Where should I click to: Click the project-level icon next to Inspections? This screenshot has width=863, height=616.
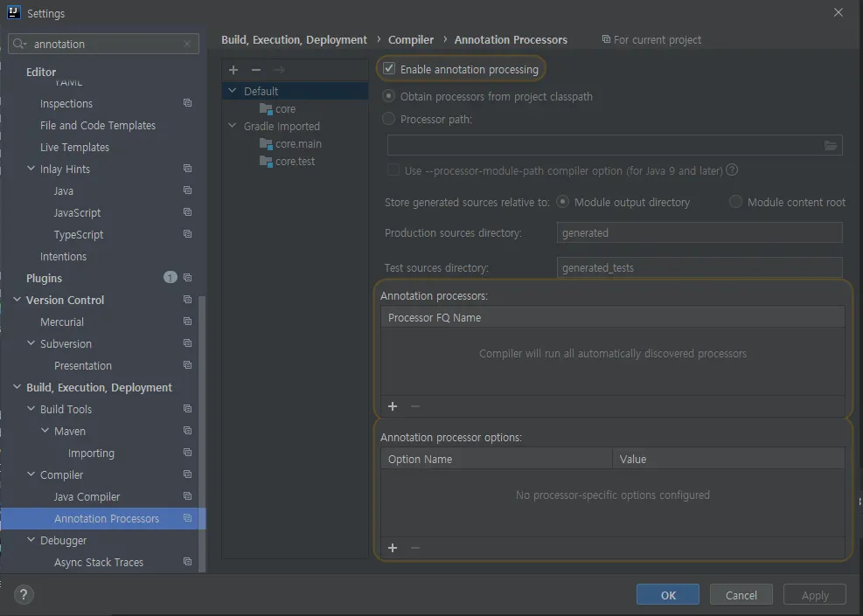pyautogui.click(x=187, y=103)
